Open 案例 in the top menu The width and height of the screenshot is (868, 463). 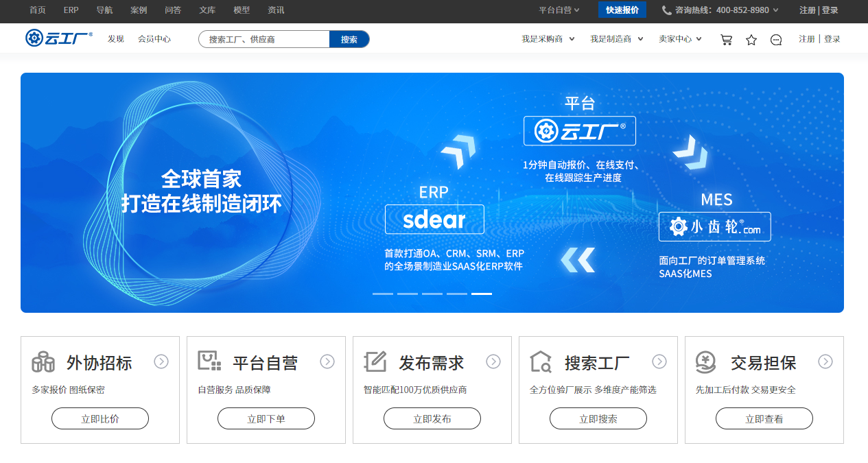click(139, 10)
